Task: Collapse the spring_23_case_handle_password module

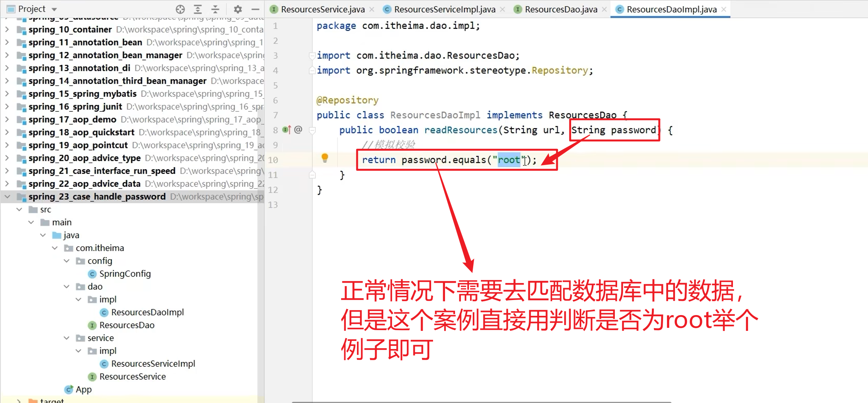Action: point(7,197)
